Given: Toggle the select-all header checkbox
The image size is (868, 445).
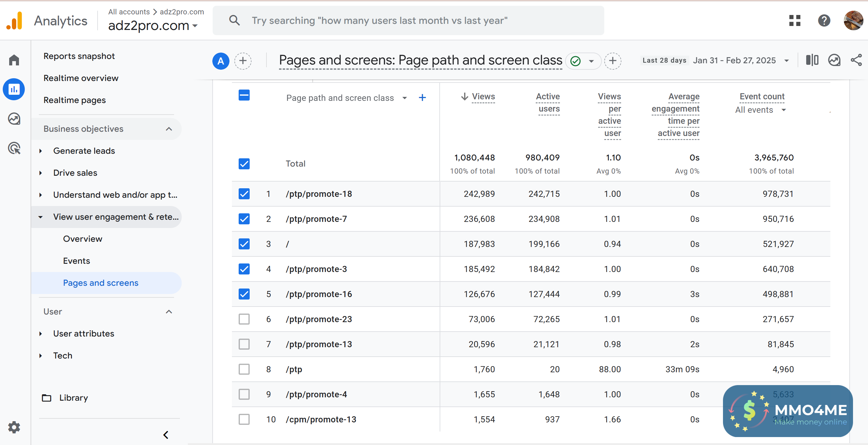Looking at the screenshot, I should pyautogui.click(x=244, y=95).
